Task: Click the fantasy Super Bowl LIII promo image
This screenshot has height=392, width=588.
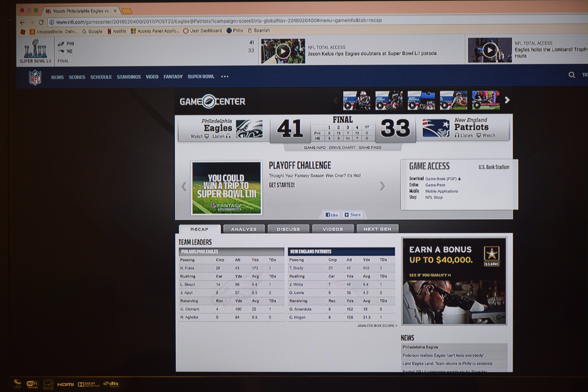Action: point(226,188)
